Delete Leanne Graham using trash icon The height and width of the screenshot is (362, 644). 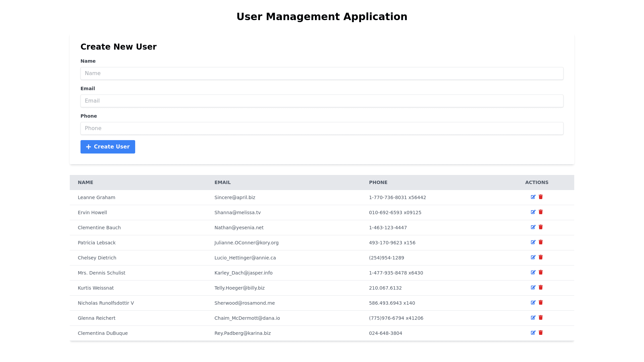click(x=541, y=197)
